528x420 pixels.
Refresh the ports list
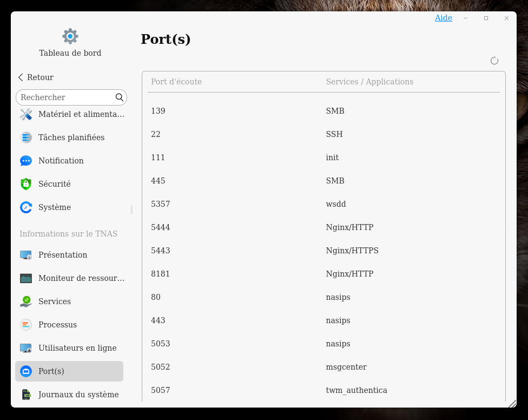point(494,61)
